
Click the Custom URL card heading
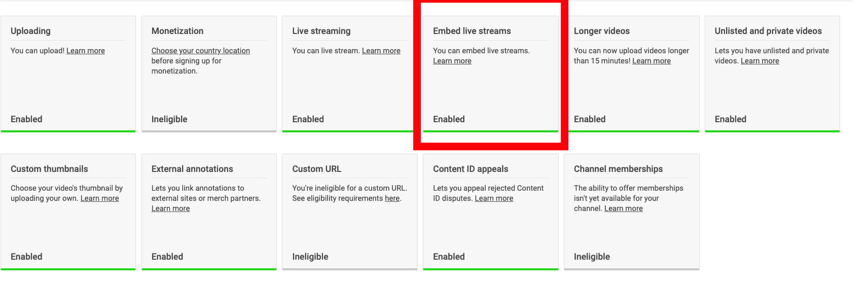point(317,169)
